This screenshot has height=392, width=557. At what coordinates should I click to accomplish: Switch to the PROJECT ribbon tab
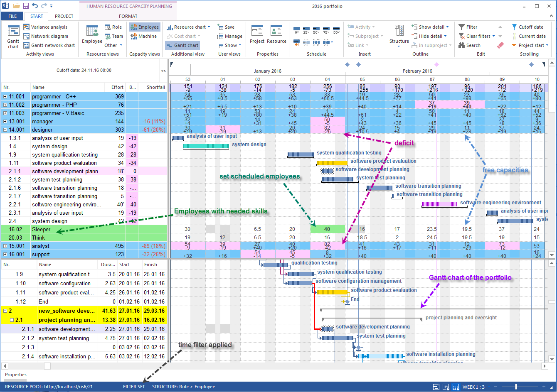64,16
